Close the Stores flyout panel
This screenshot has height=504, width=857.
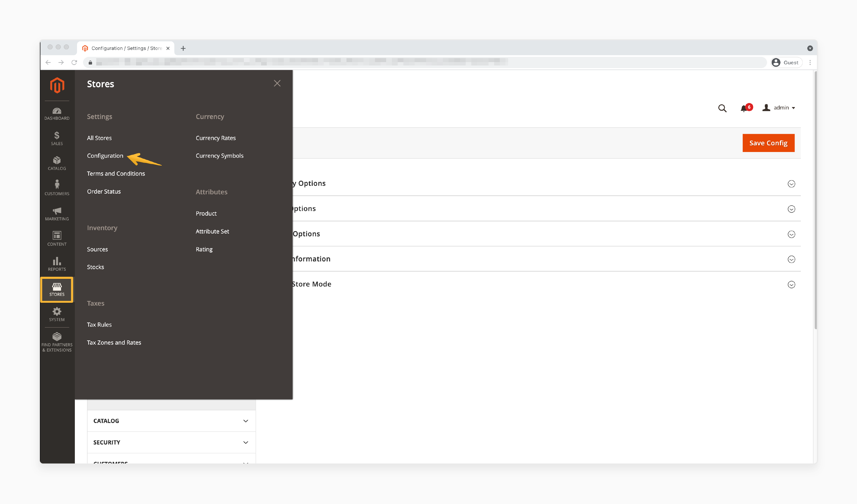click(x=277, y=83)
